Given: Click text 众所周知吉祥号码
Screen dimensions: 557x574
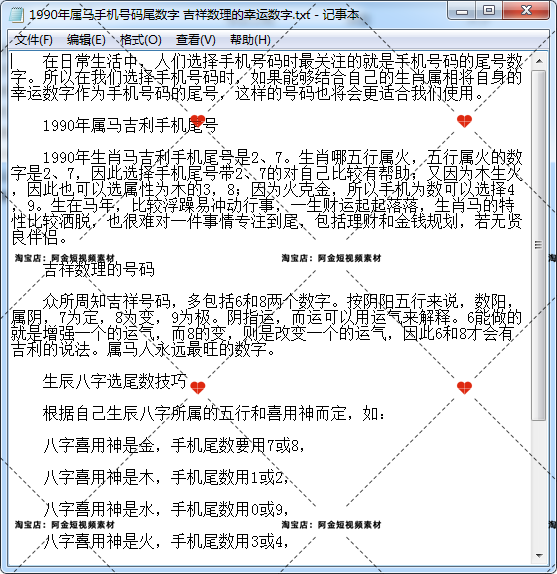Looking at the screenshot, I should tap(106, 301).
